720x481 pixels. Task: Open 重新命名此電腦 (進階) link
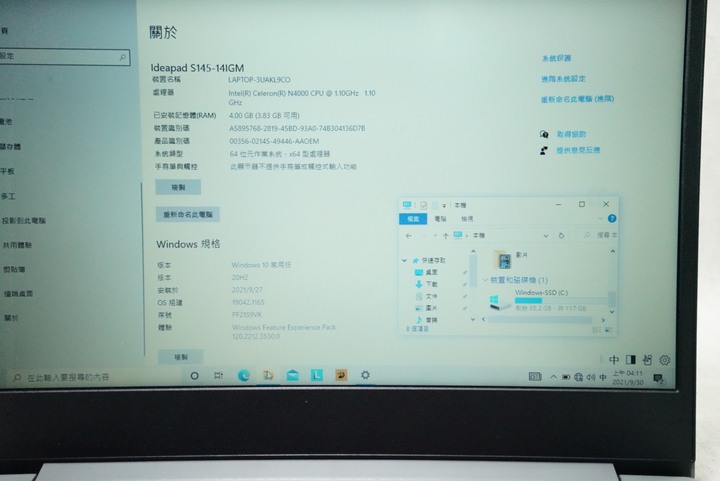coord(577,99)
